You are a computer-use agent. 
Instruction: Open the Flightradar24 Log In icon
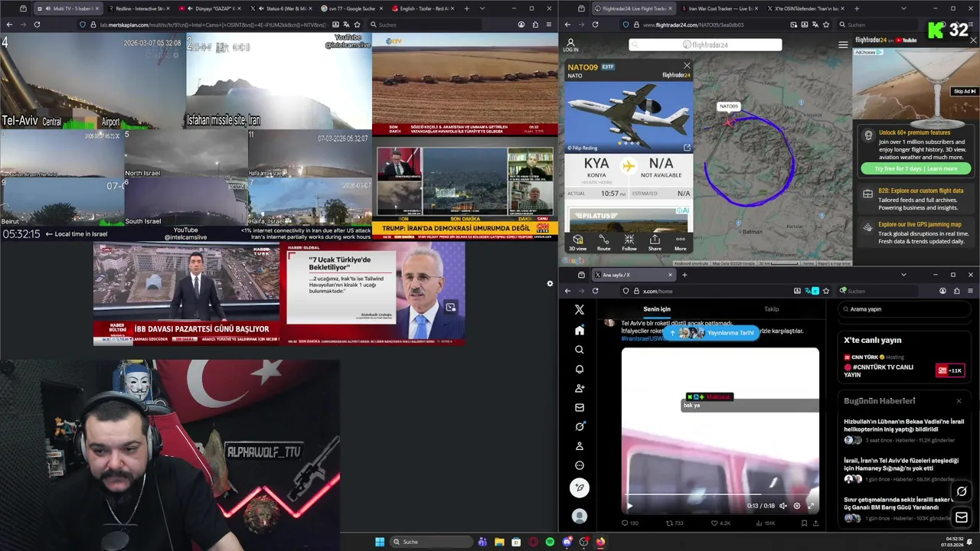point(570,45)
